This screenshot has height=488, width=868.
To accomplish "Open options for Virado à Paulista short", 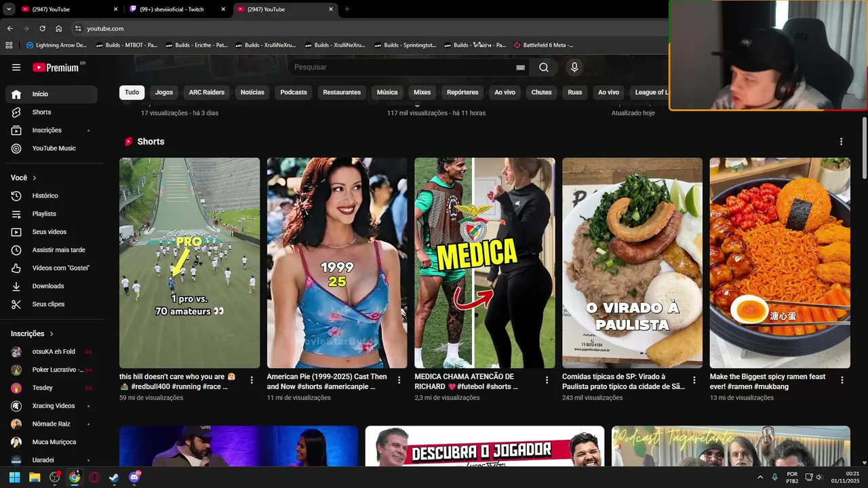I will [x=694, y=380].
